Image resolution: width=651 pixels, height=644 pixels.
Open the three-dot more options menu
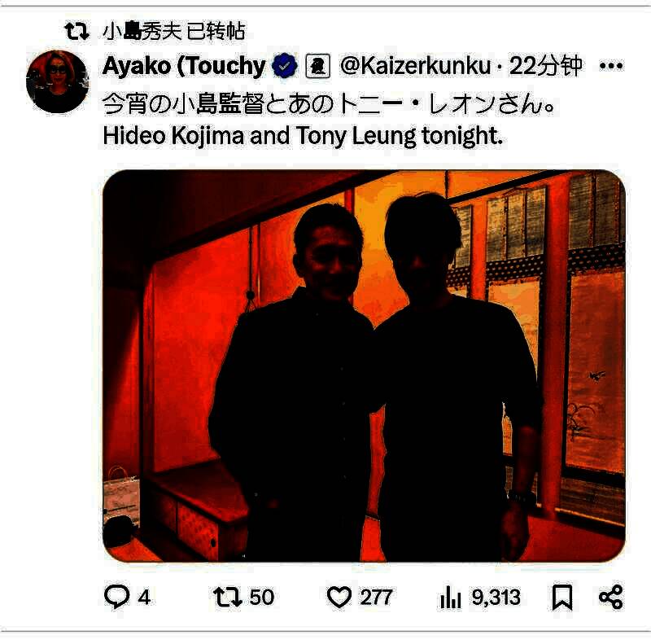(611, 66)
